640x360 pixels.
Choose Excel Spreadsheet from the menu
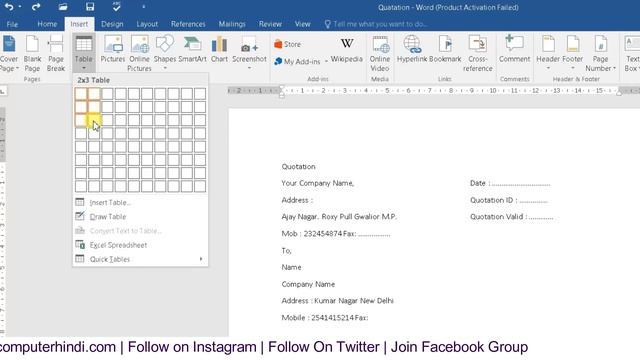click(x=140, y=245)
